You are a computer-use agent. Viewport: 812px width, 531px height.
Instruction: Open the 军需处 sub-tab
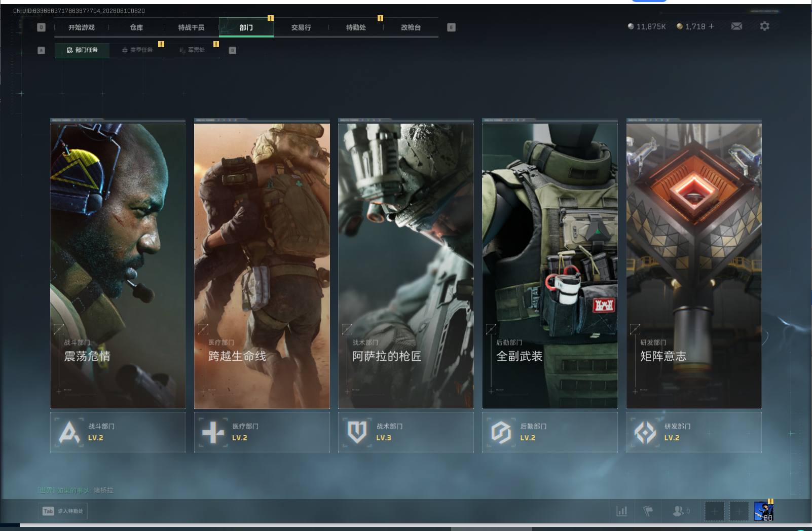[x=192, y=50]
